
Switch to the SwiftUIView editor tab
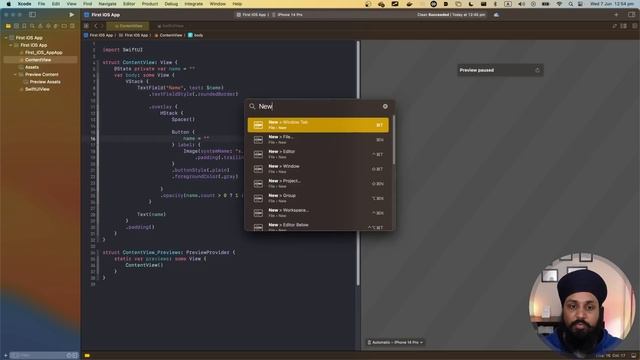171,26
